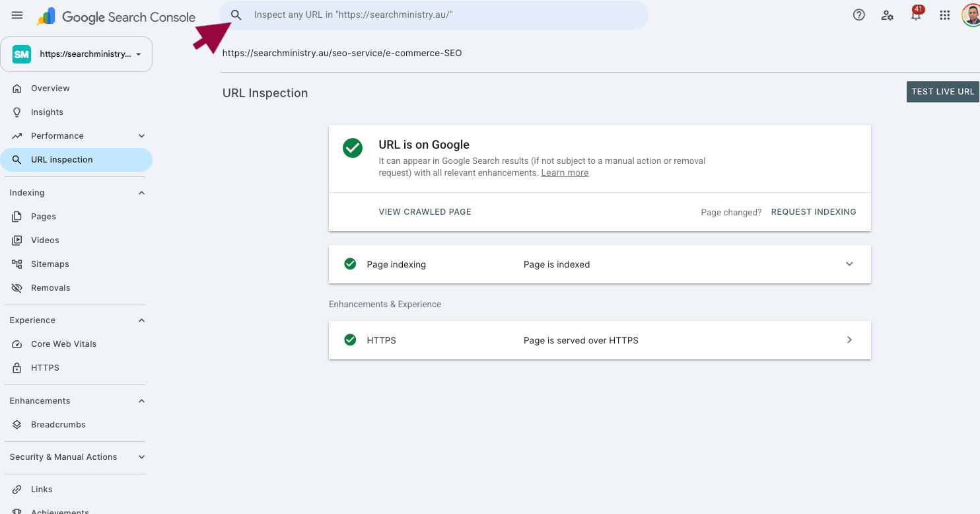Collapse the Indexing section
980x514 pixels.
click(141, 193)
